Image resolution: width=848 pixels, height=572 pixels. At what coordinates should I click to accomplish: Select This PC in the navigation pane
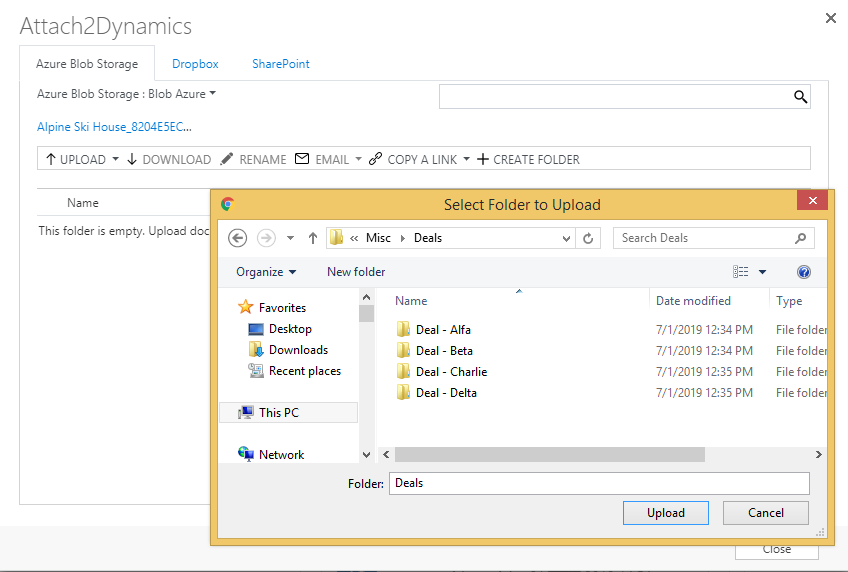pyautogui.click(x=288, y=413)
